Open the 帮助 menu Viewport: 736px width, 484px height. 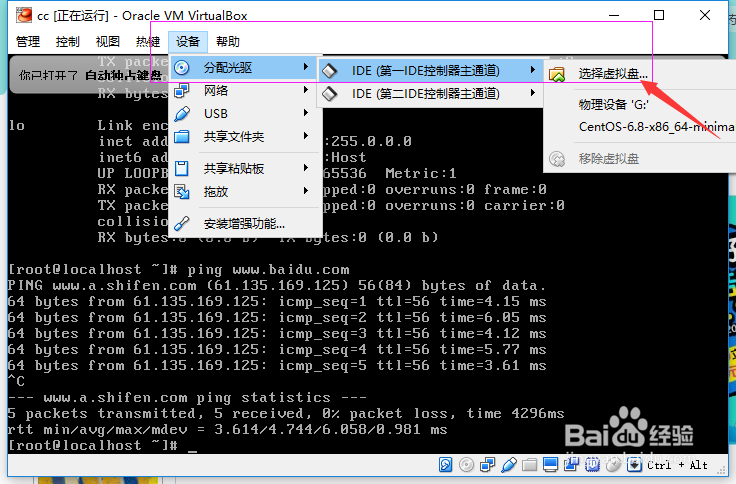coord(228,42)
